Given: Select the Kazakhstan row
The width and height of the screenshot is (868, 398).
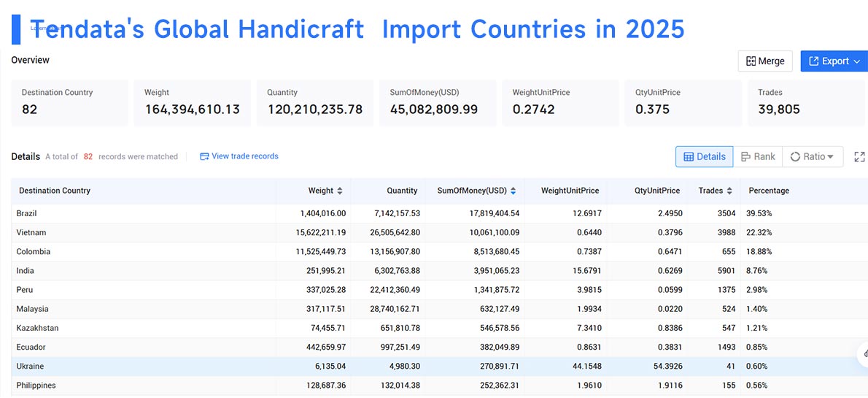Looking at the screenshot, I should coord(440,328).
